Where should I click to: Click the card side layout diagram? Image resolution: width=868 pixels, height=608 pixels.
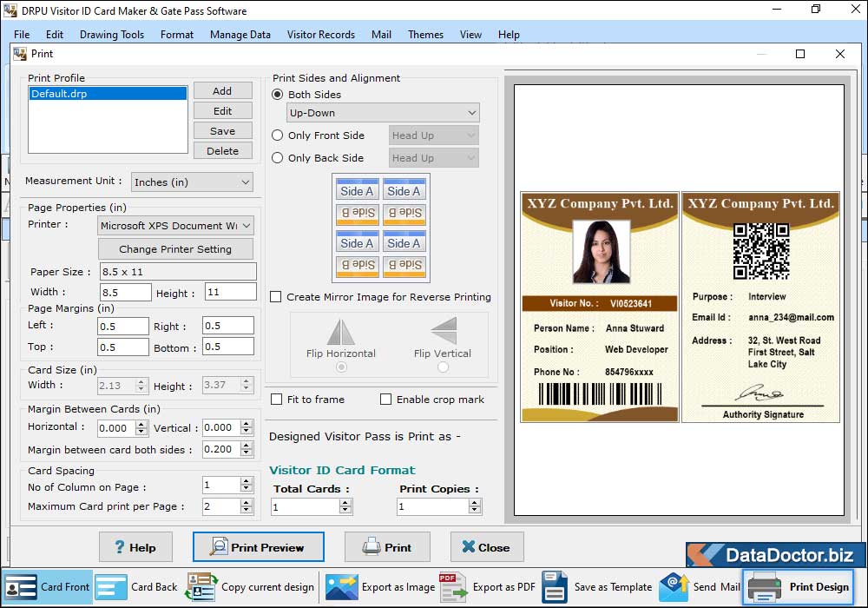click(x=381, y=228)
